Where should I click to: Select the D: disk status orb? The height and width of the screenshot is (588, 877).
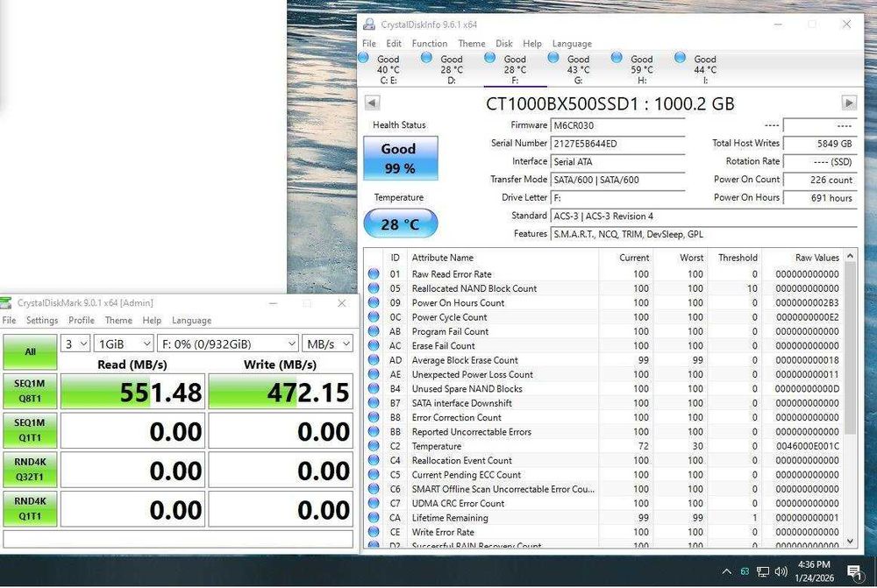pyautogui.click(x=427, y=57)
